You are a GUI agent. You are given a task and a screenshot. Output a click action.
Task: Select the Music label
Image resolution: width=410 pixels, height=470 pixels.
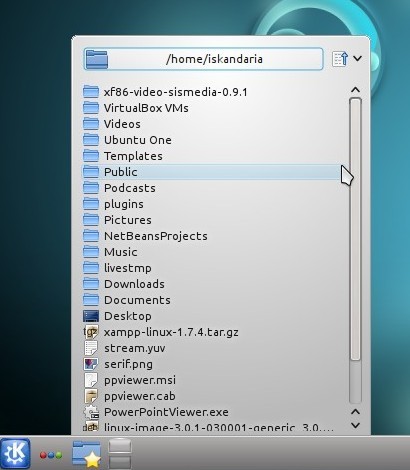click(120, 252)
